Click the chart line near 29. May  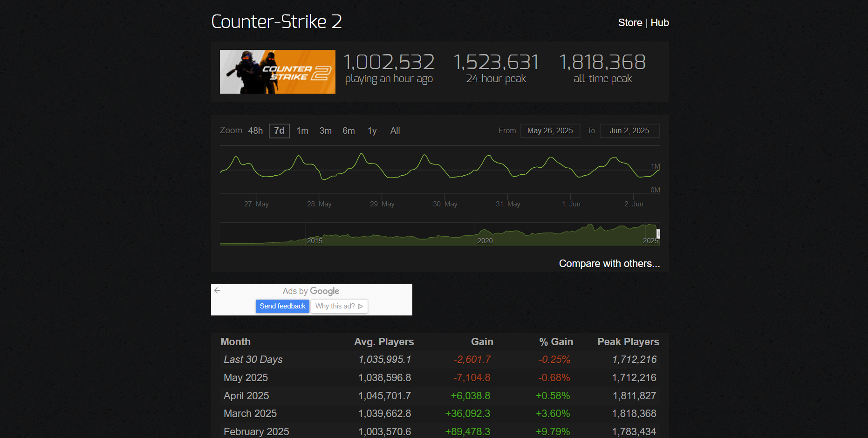(382, 171)
